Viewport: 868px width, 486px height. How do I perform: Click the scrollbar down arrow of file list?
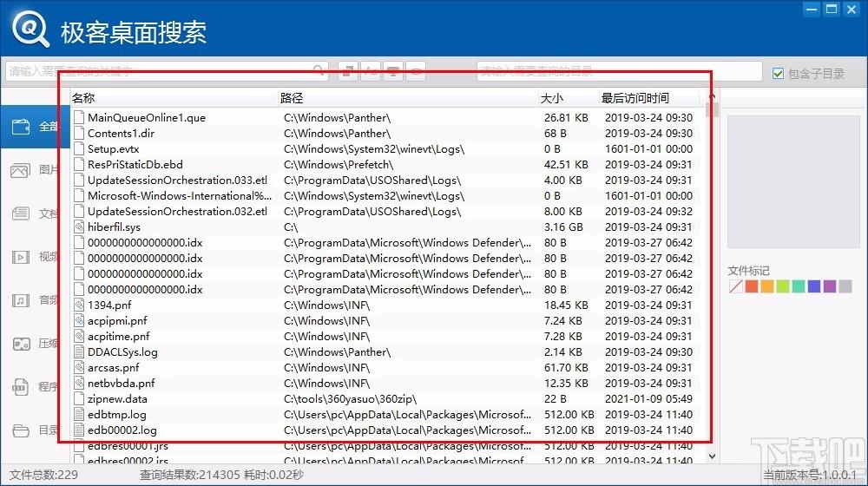712,456
